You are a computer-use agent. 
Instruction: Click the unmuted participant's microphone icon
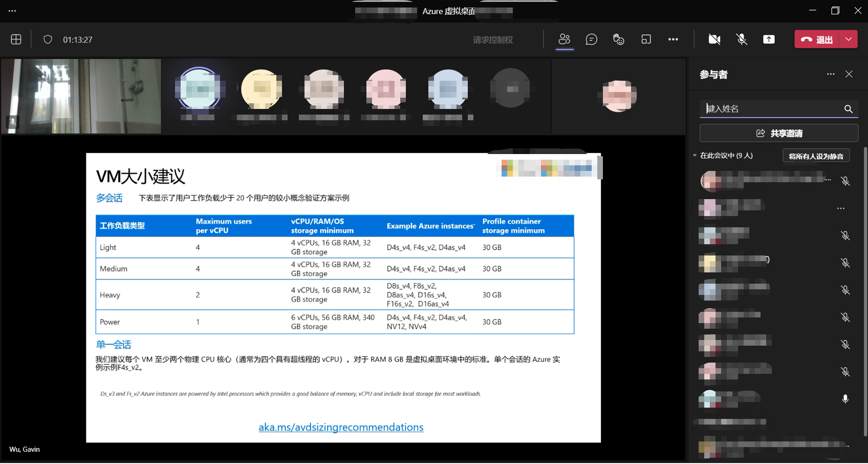[x=845, y=399]
